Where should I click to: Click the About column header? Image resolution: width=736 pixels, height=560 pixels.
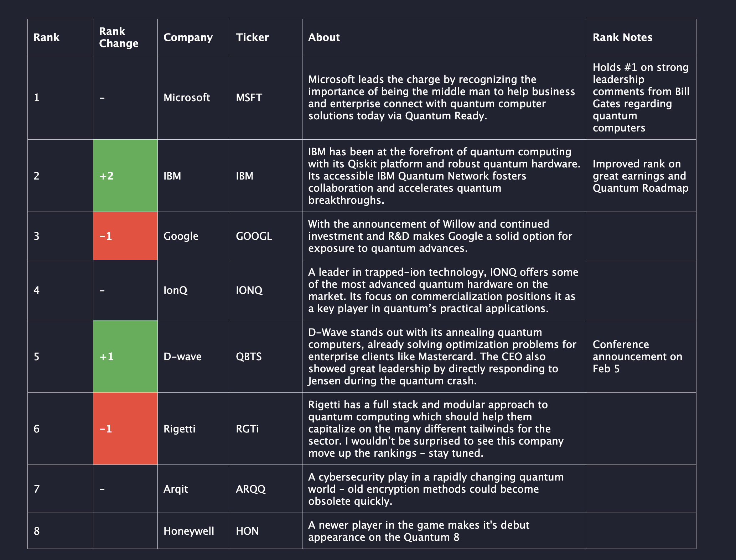324,37
